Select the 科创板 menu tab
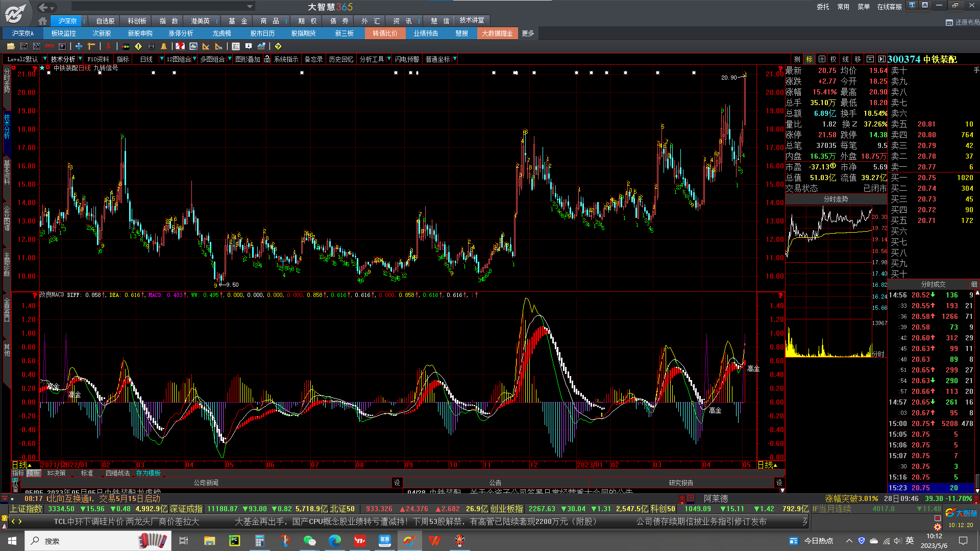Screen dimensions: 980x551 (x=137, y=21)
